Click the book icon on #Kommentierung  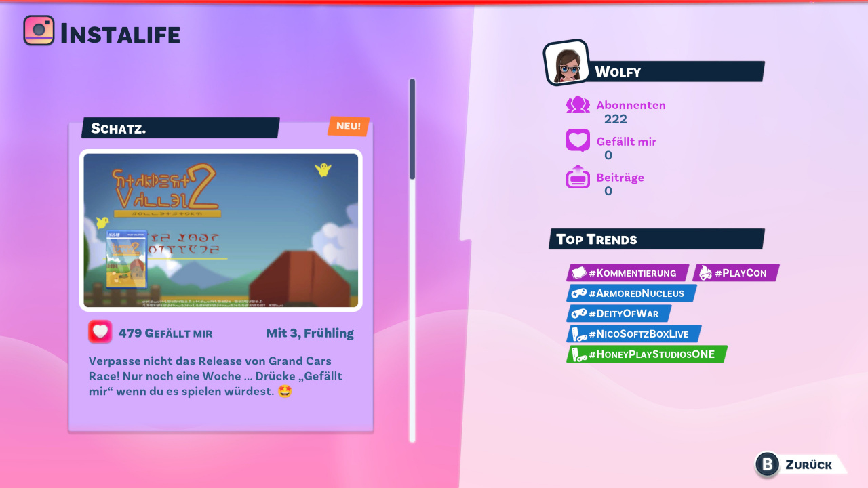[578, 272]
